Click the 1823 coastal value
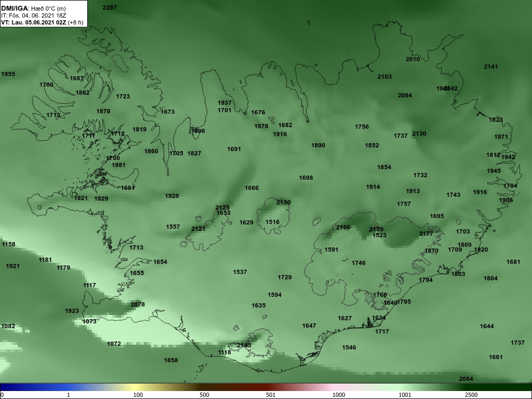The height and width of the screenshot is (399, 532). (496, 120)
